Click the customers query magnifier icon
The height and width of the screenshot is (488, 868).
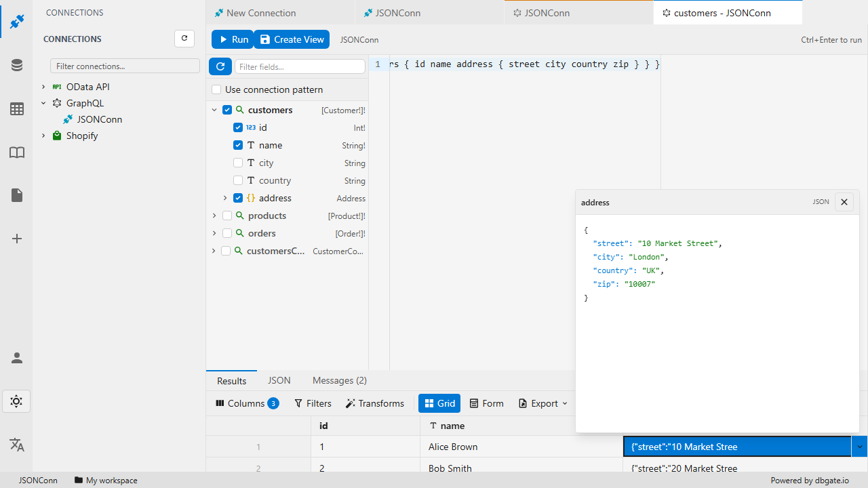239,110
